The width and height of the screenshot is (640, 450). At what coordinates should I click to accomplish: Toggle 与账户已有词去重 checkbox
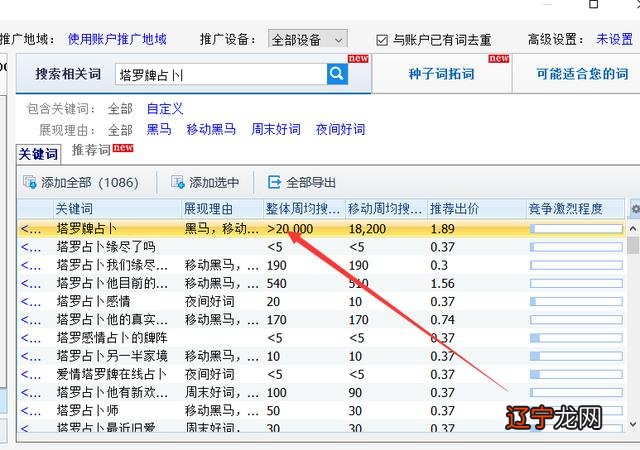point(382,40)
